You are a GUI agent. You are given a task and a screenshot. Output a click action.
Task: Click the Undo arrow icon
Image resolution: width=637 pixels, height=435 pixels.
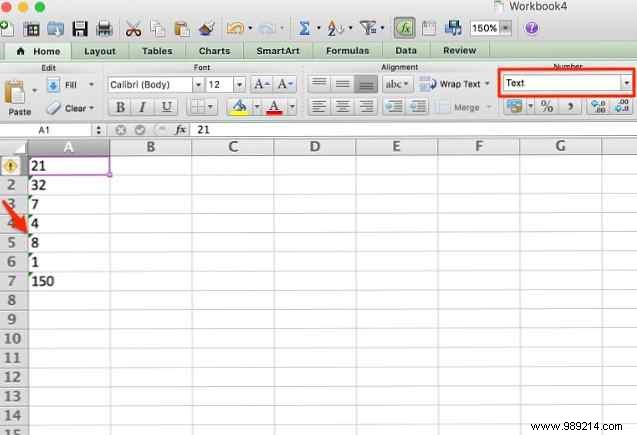pos(236,28)
